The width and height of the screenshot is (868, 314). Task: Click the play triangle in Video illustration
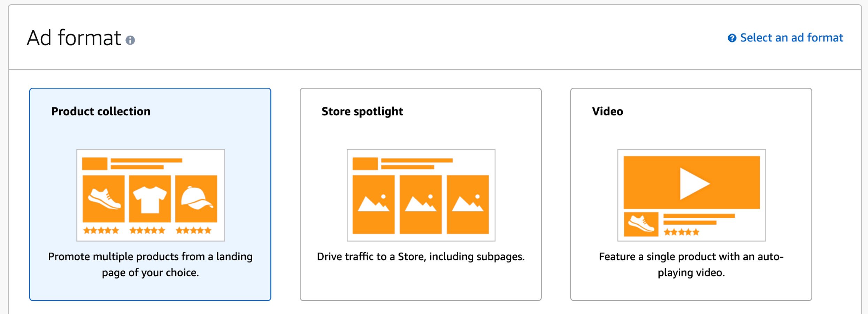[x=694, y=183]
